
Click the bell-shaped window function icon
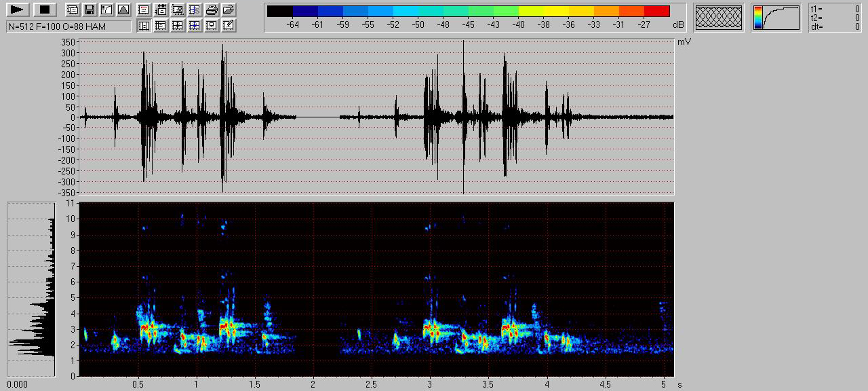click(123, 10)
